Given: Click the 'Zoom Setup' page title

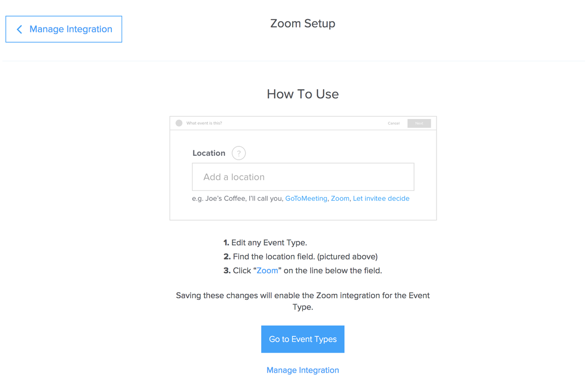Looking at the screenshot, I should tap(303, 24).
